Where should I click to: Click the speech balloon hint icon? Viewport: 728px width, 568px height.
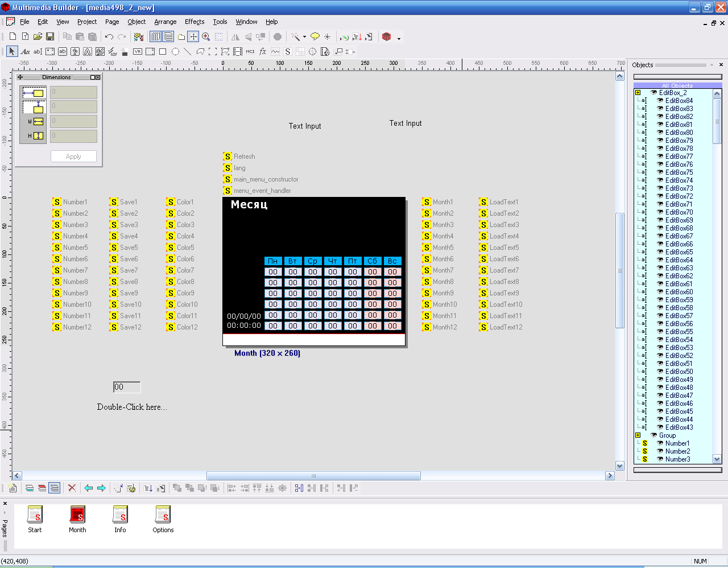point(315,36)
